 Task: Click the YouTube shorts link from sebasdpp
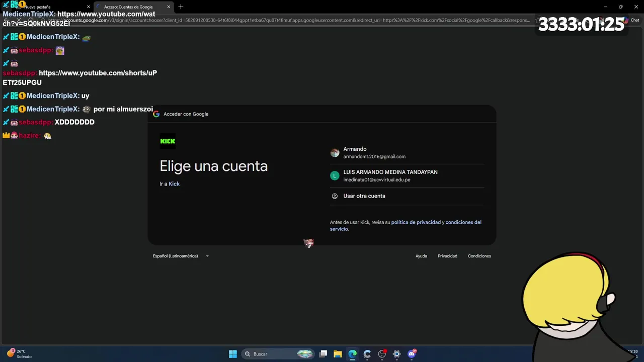click(80, 78)
